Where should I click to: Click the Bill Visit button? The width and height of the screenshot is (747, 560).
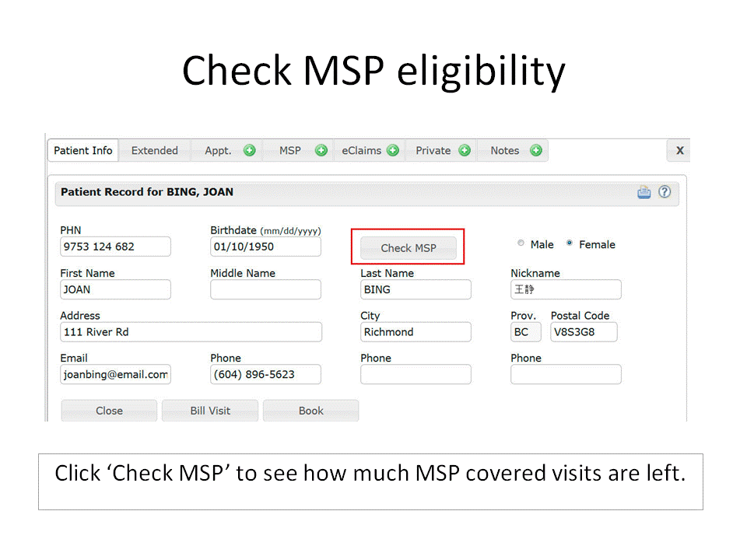[210, 411]
